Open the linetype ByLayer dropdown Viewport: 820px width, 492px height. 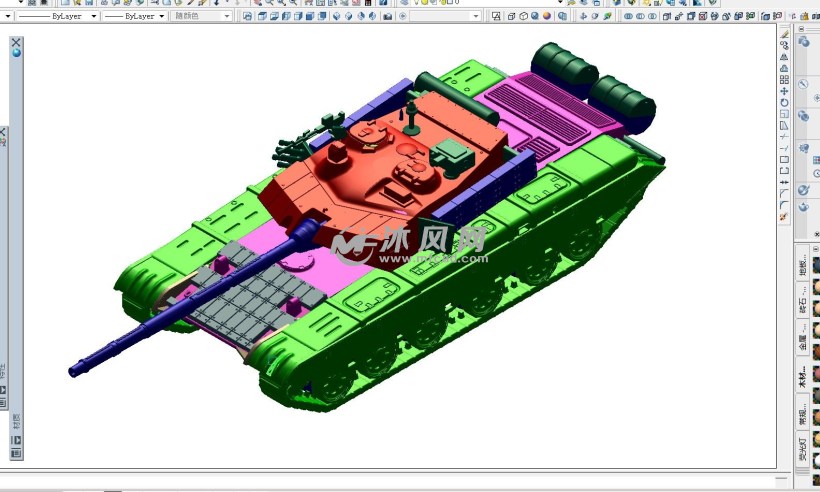57,16
